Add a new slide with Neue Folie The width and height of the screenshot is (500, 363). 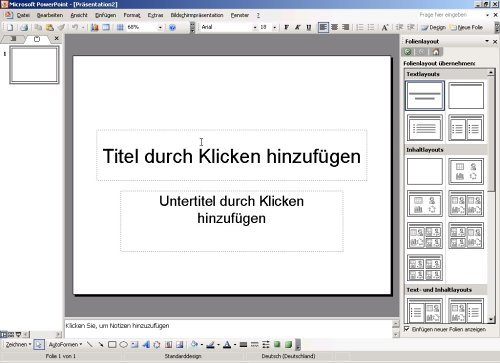(x=467, y=28)
